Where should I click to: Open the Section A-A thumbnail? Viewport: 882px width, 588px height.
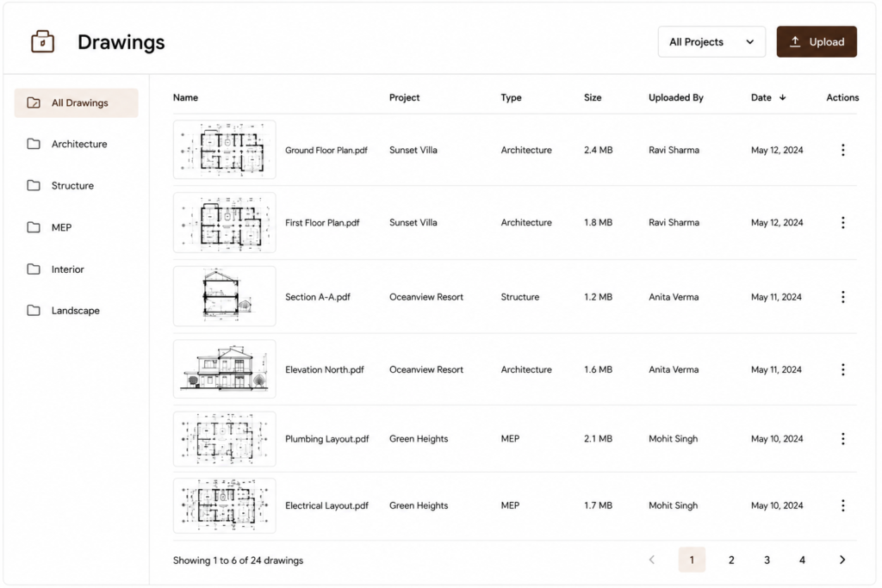(x=225, y=296)
